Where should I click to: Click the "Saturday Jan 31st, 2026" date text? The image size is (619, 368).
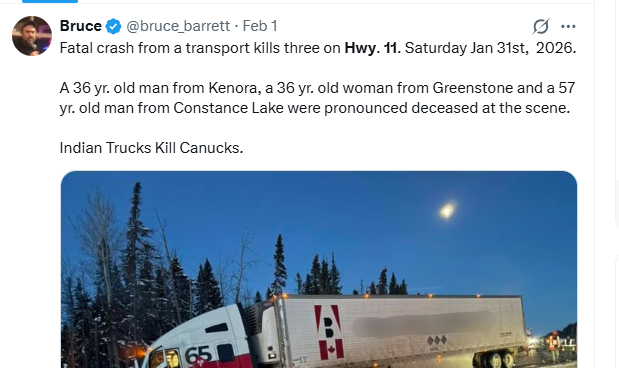490,48
